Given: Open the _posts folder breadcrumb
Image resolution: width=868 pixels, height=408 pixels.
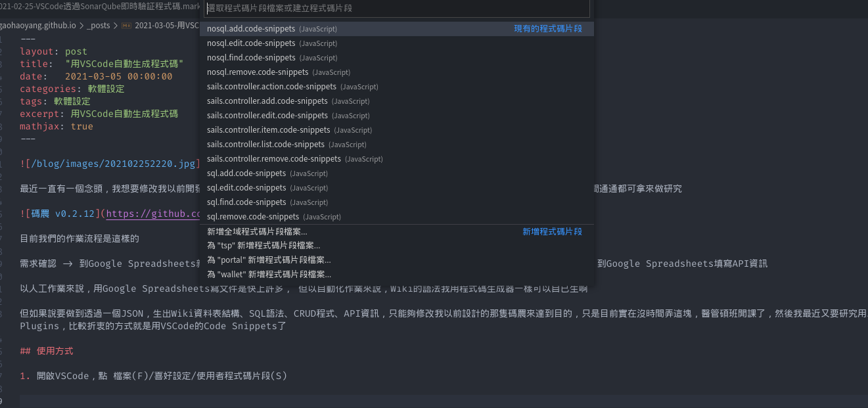Looking at the screenshot, I should [x=99, y=26].
